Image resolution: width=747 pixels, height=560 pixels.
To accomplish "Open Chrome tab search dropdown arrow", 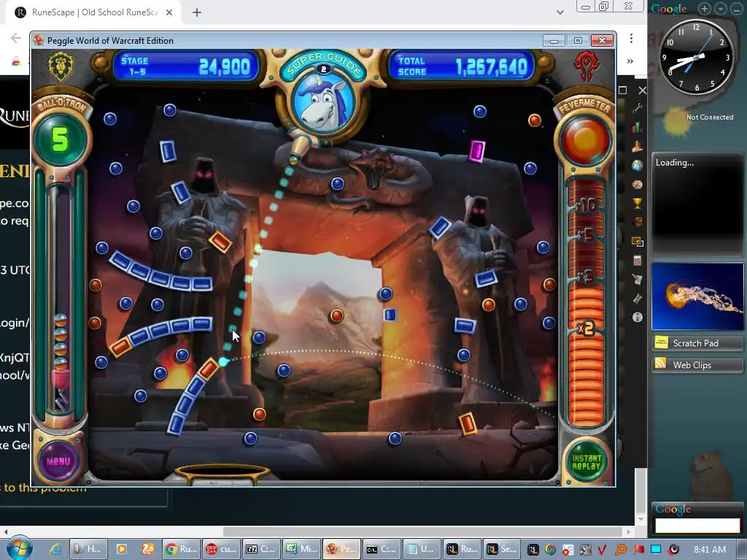I will tap(560, 12).
